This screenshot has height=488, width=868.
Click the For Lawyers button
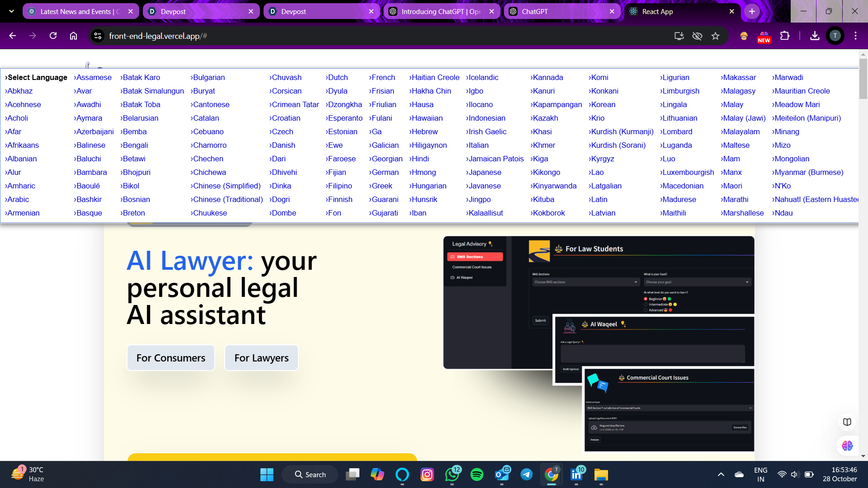261,358
